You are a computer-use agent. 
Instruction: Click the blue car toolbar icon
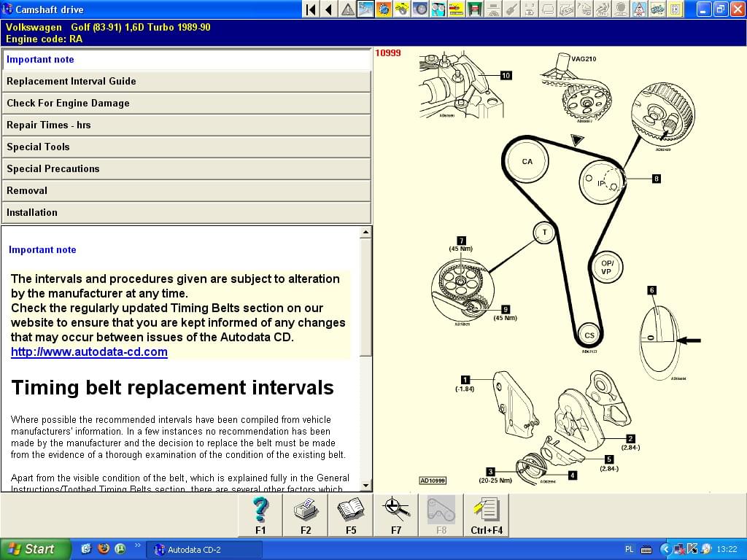tap(657, 9)
